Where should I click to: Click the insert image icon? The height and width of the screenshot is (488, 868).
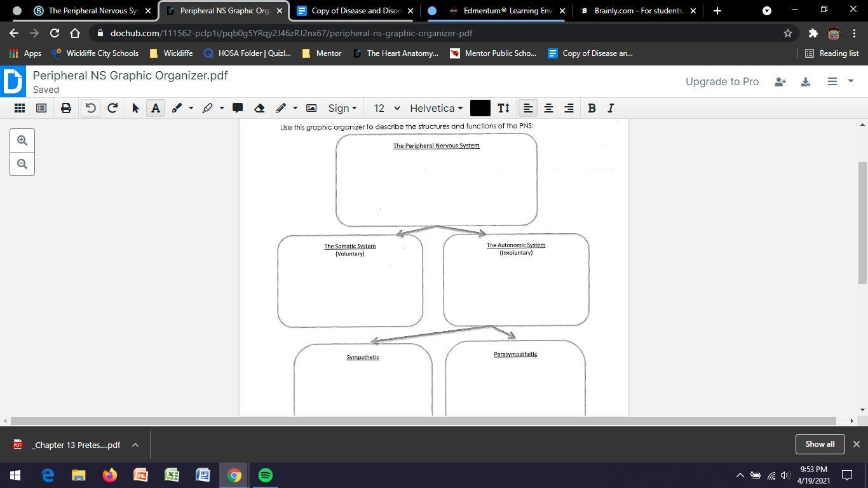pos(311,108)
